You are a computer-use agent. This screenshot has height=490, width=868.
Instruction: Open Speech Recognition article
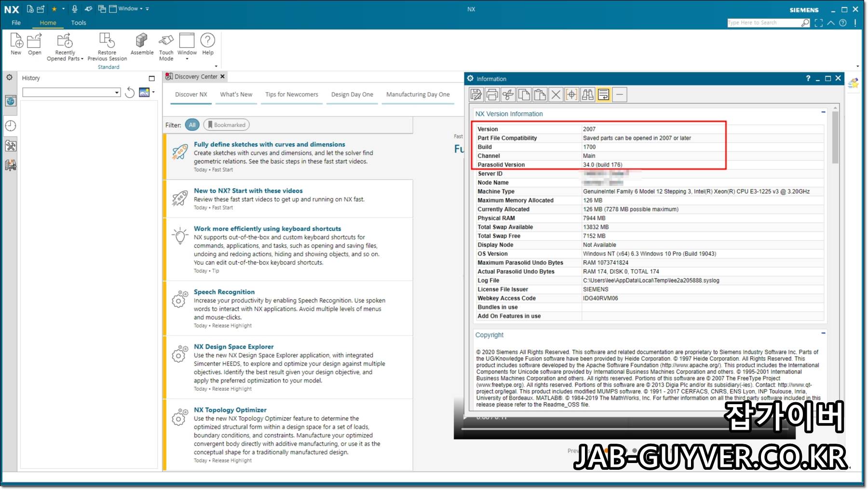[x=224, y=292]
